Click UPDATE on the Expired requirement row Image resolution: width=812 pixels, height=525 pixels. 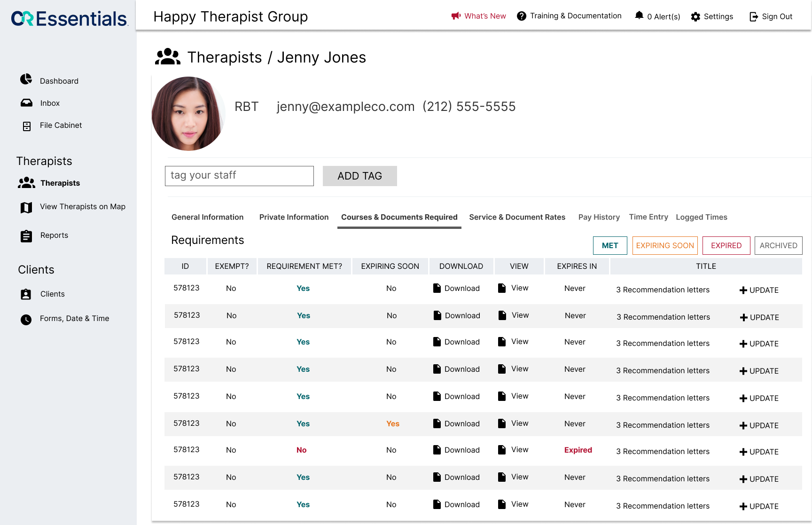[758, 452]
